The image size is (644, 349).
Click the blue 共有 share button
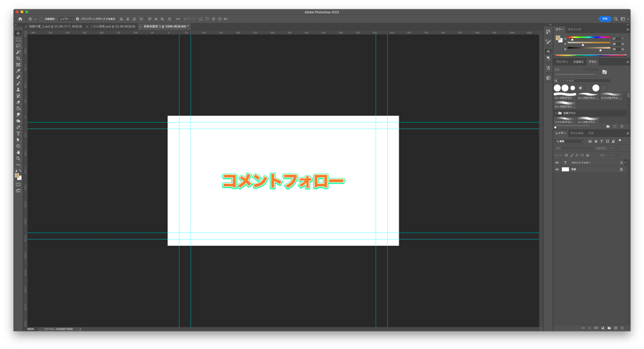(605, 19)
